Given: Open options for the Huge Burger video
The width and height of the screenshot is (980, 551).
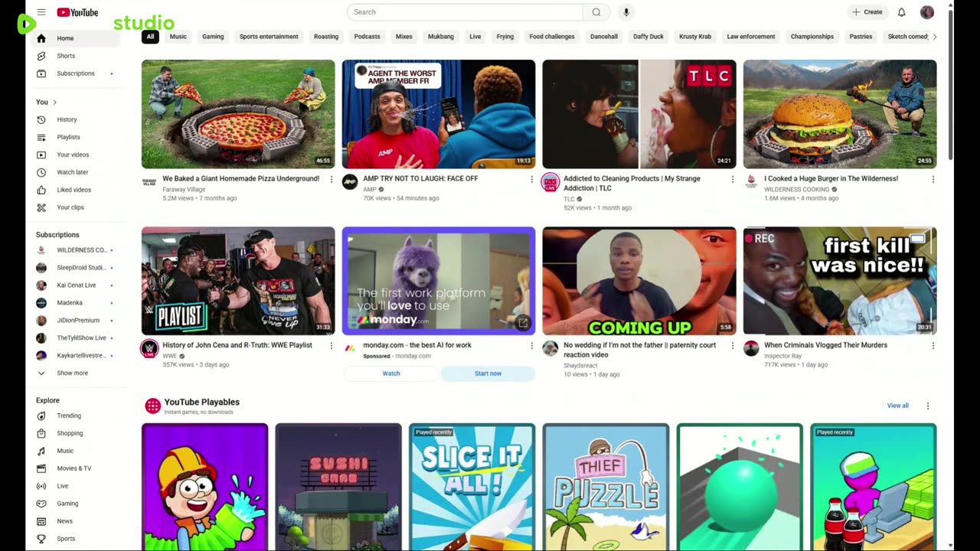Looking at the screenshot, I should click(933, 179).
